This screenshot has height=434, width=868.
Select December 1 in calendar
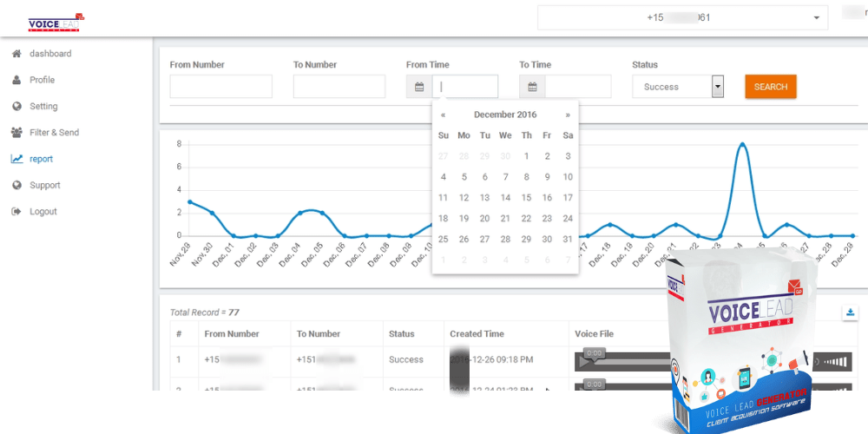click(x=526, y=156)
